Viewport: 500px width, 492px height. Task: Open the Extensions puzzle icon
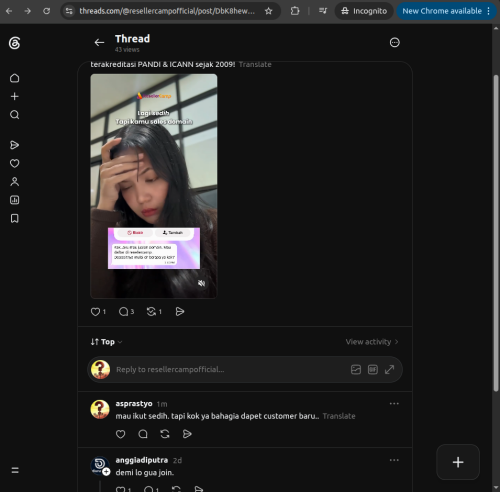[x=295, y=11]
